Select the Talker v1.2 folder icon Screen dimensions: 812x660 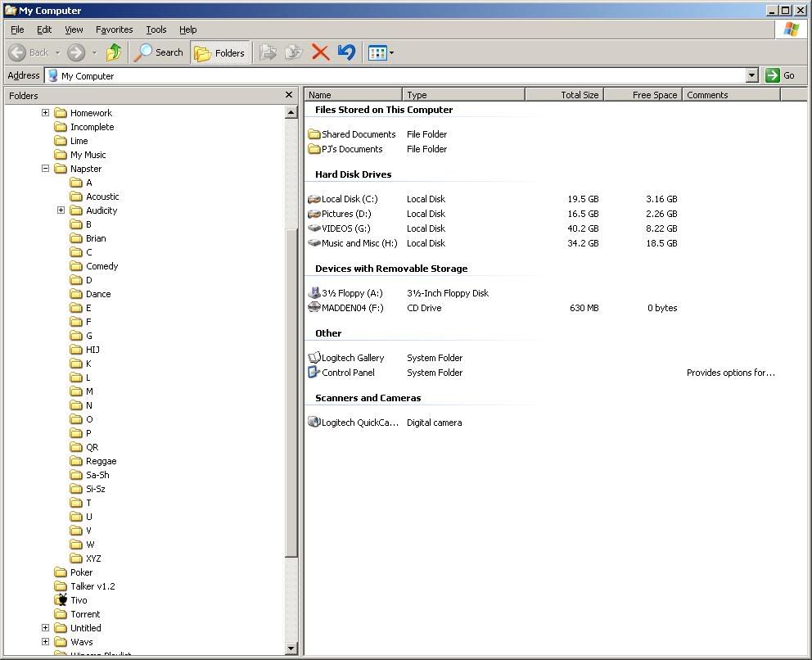(x=61, y=586)
